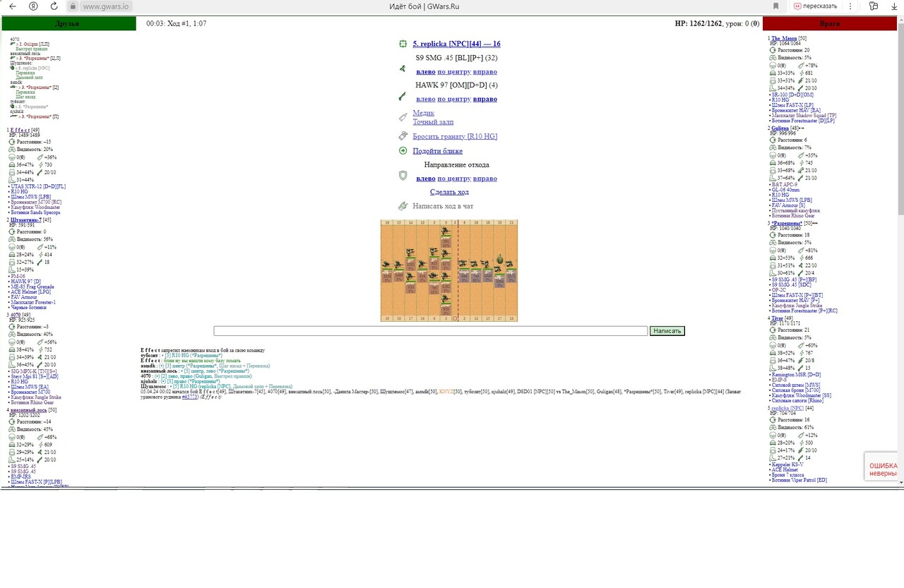Open battle log link #45773
Image resolution: width=904 pixels, height=588 pixels.
click(190, 397)
